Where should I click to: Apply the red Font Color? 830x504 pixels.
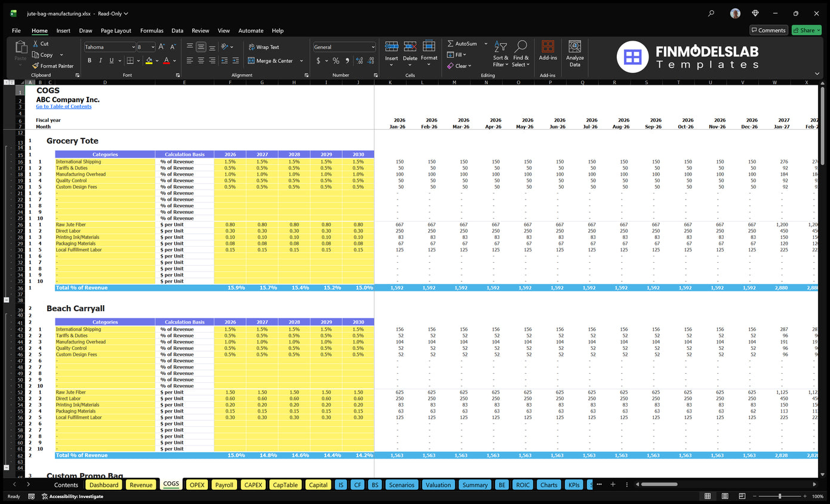167,60
